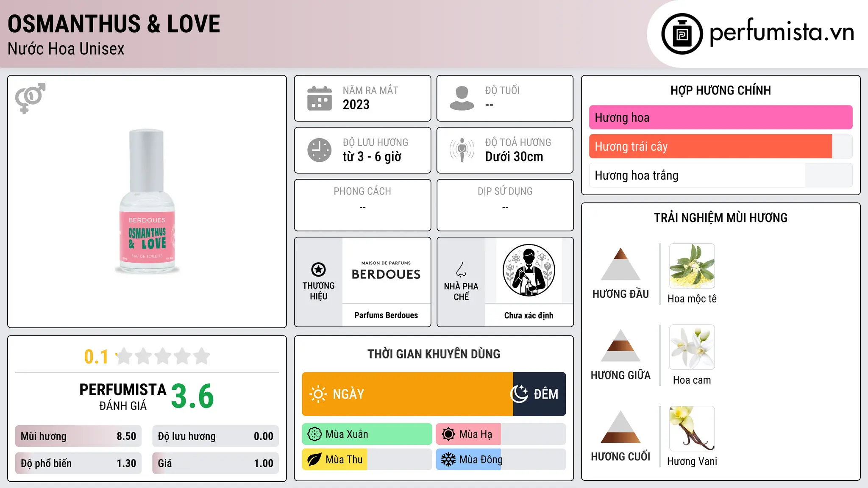Viewport: 868px width, 488px height.
Task: Click the Mùa Đông season bar
Action: [x=501, y=460]
